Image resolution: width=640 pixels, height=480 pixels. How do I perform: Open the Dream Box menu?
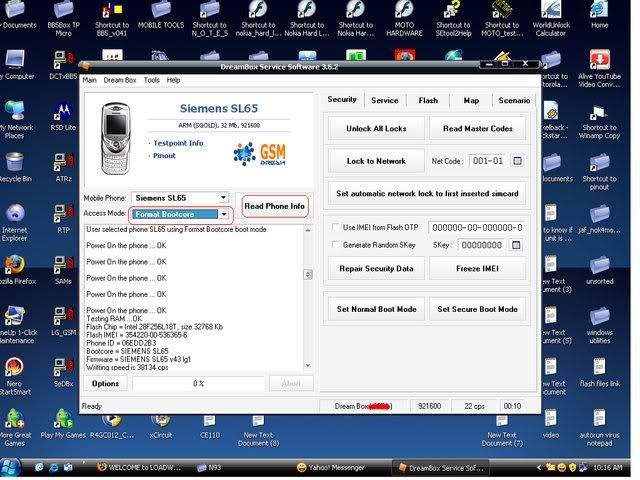click(x=120, y=80)
